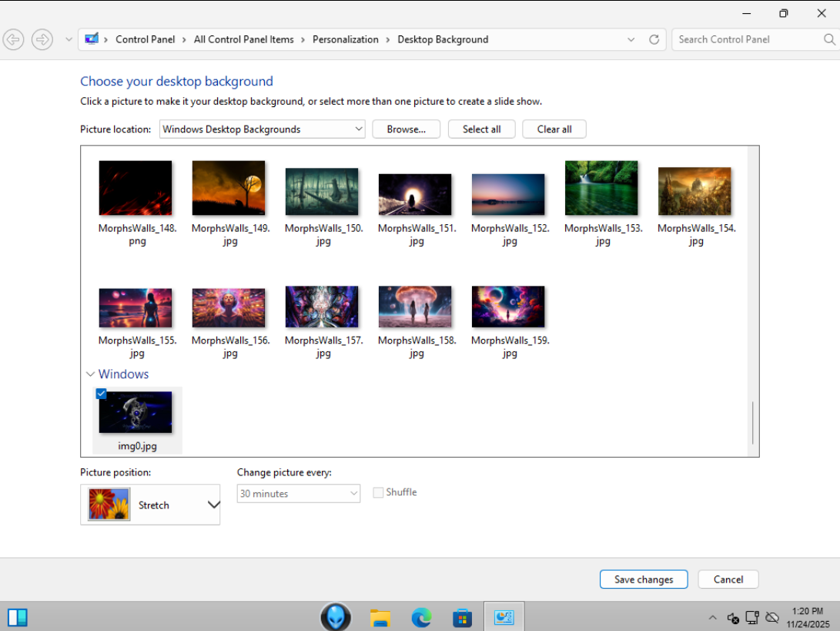The width and height of the screenshot is (840, 631).
Task: Click the muted volume tray icon
Action: click(733, 618)
